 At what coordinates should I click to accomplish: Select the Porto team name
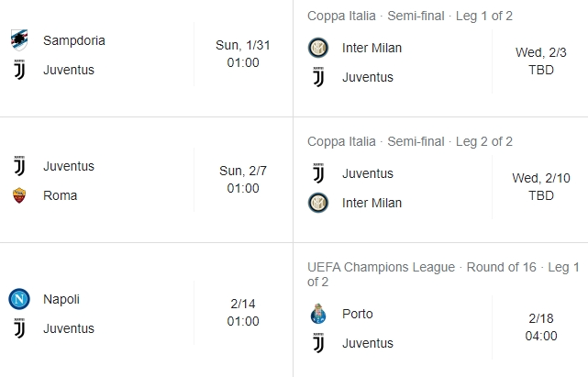358,314
